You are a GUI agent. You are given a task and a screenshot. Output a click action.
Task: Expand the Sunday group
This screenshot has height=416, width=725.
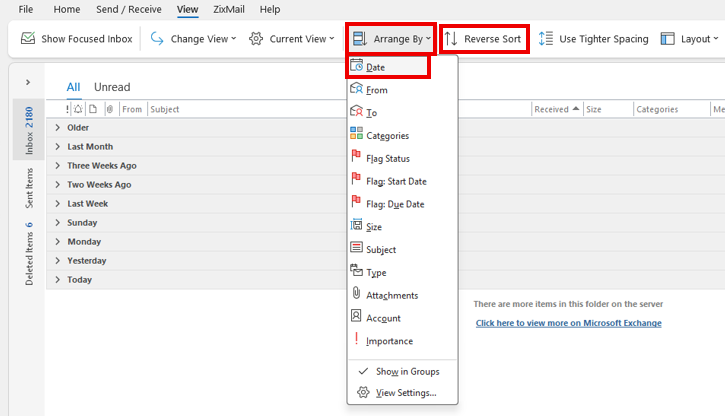click(57, 222)
